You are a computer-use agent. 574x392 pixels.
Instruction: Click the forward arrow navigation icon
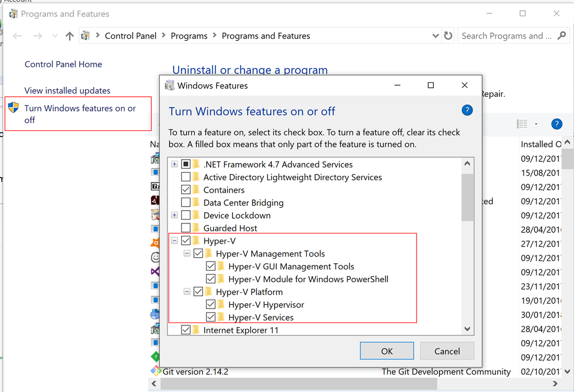coord(38,36)
